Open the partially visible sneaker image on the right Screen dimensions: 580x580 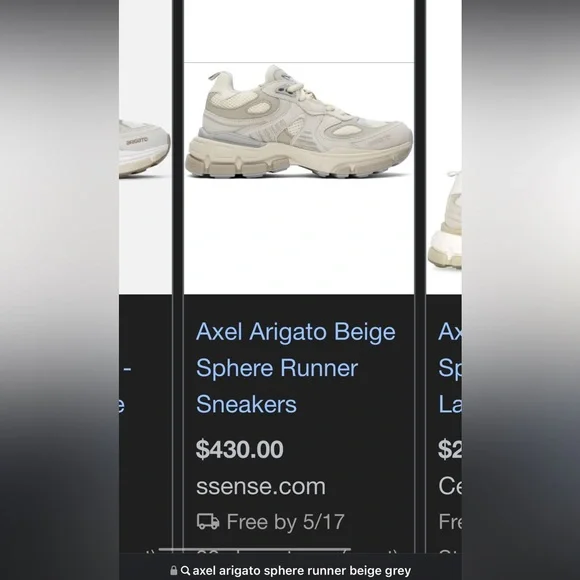click(x=445, y=219)
